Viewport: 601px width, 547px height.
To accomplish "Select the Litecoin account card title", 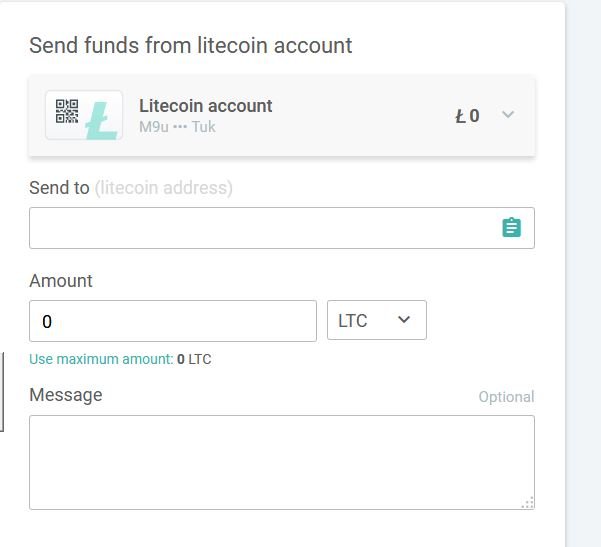I will (205, 106).
